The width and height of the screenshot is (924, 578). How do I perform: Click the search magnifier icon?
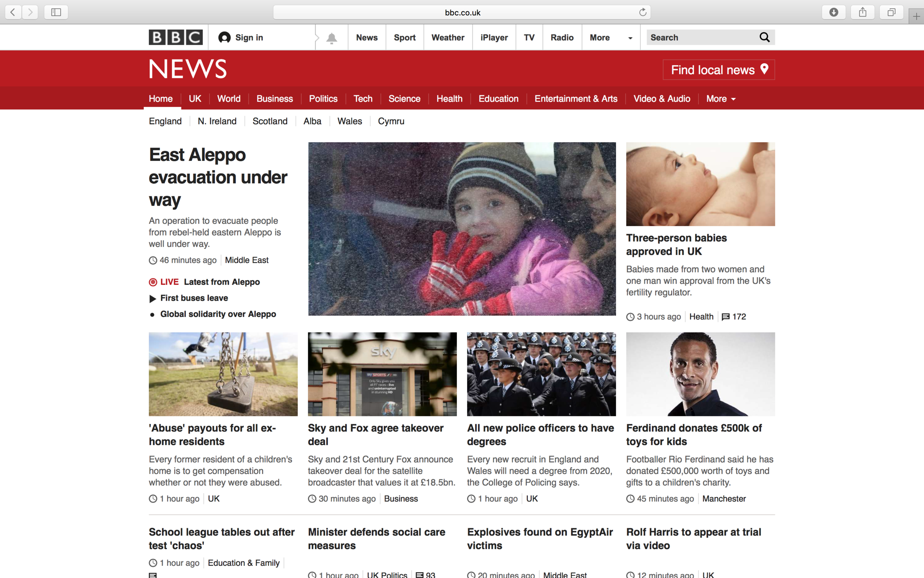click(764, 37)
